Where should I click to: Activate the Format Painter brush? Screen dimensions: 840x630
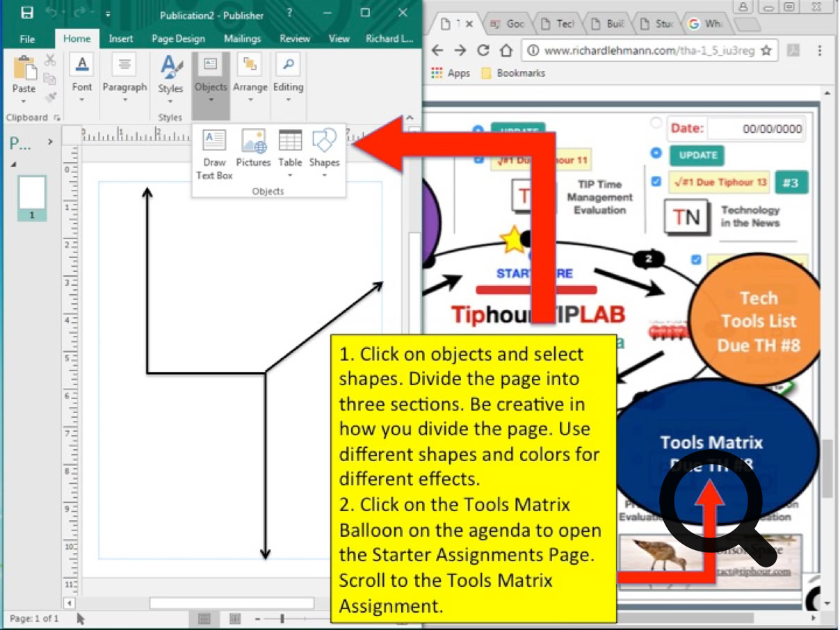click(x=50, y=97)
